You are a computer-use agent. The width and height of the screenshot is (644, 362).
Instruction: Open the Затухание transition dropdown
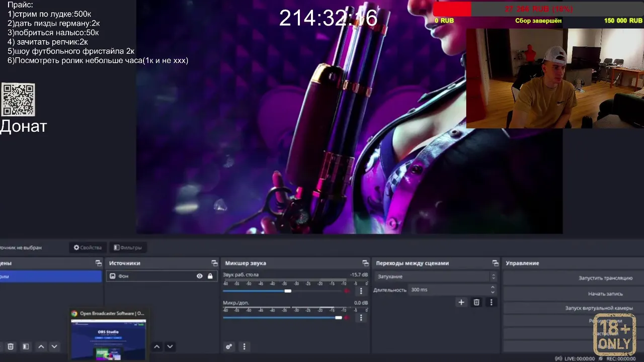pyautogui.click(x=436, y=277)
